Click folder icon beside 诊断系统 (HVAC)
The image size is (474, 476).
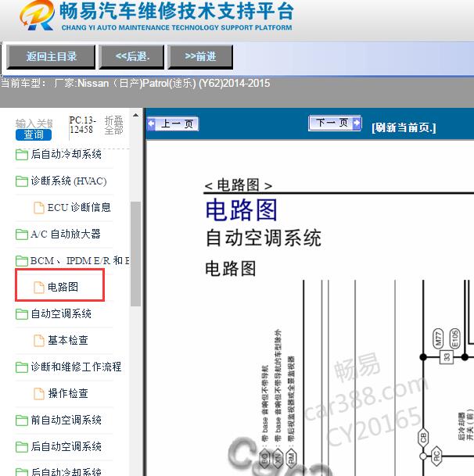point(22,181)
